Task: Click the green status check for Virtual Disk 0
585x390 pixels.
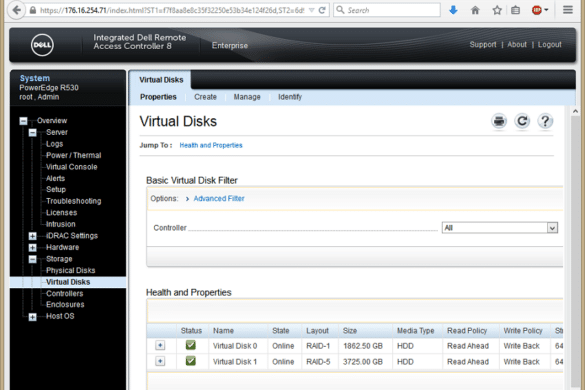Action: (191, 345)
